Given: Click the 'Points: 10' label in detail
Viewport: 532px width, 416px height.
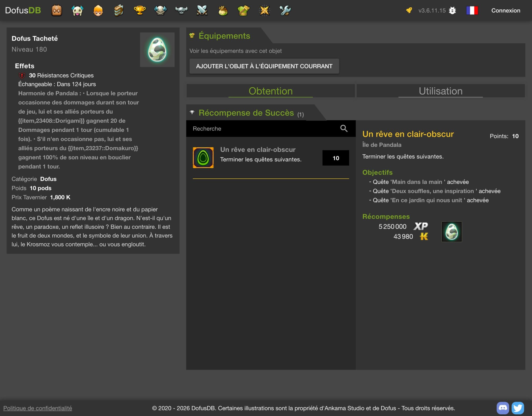Looking at the screenshot, I should [504, 136].
